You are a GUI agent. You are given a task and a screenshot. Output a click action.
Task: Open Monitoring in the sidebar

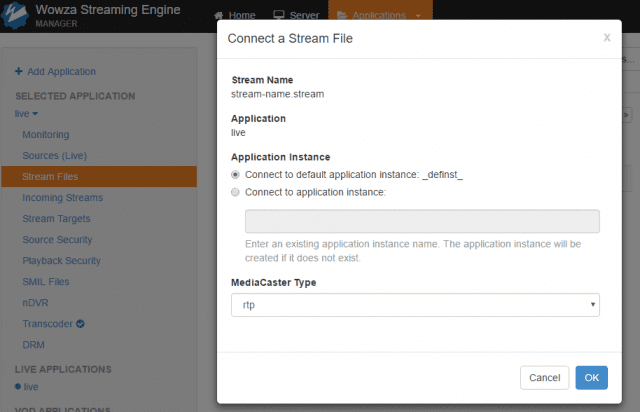tap(46, 134)
